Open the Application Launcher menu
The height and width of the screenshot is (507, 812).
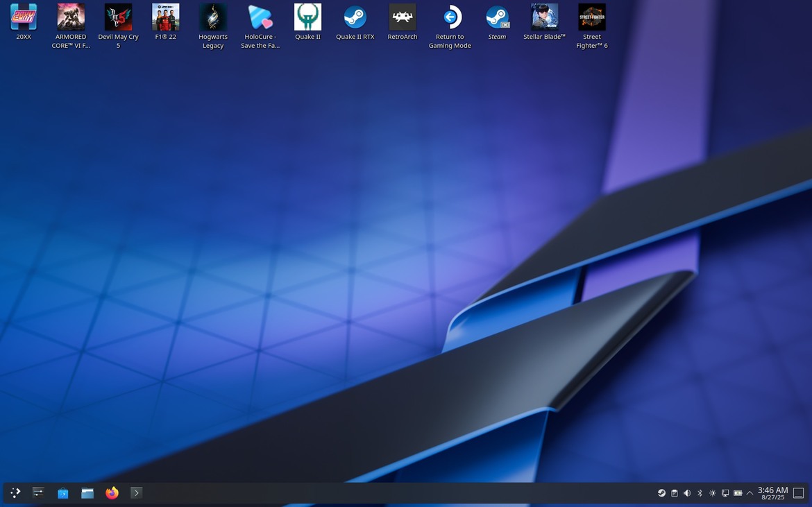point(15,493)
